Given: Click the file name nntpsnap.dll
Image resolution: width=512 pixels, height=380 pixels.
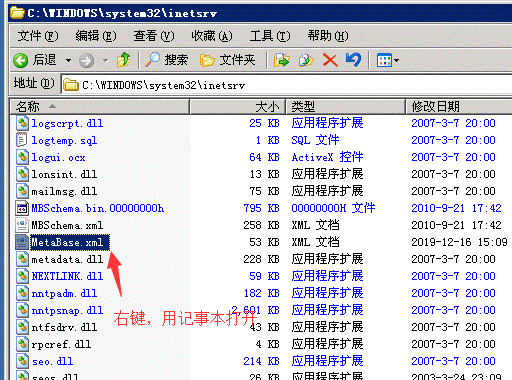Looking at the screenshot, I should click(x=67, y=310).
